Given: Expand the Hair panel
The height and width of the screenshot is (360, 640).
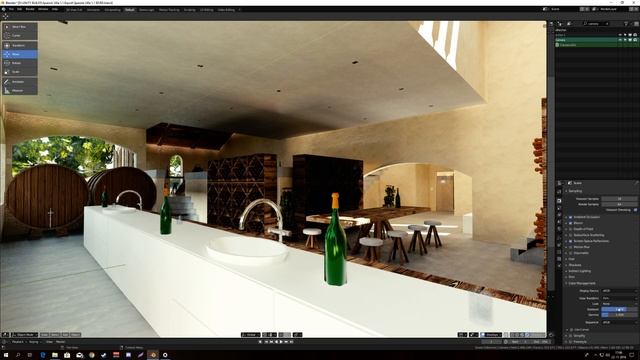Looking at the screenshot, I should point(570,259).
